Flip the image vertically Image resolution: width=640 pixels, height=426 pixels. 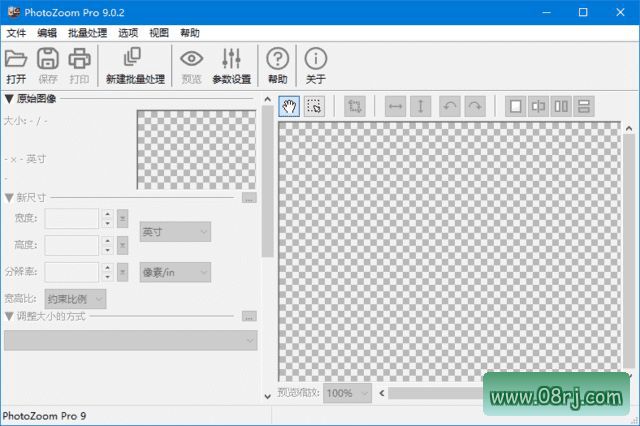point(420,106)
